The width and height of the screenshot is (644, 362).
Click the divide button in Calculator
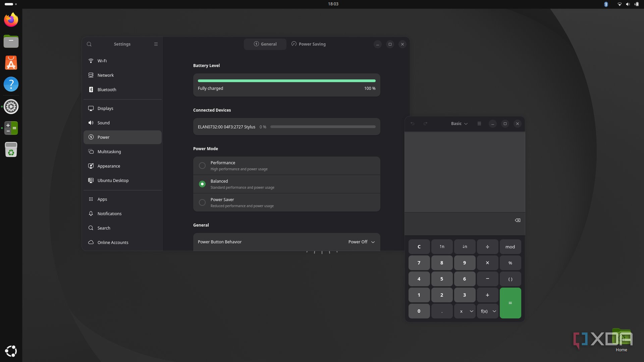487,247
